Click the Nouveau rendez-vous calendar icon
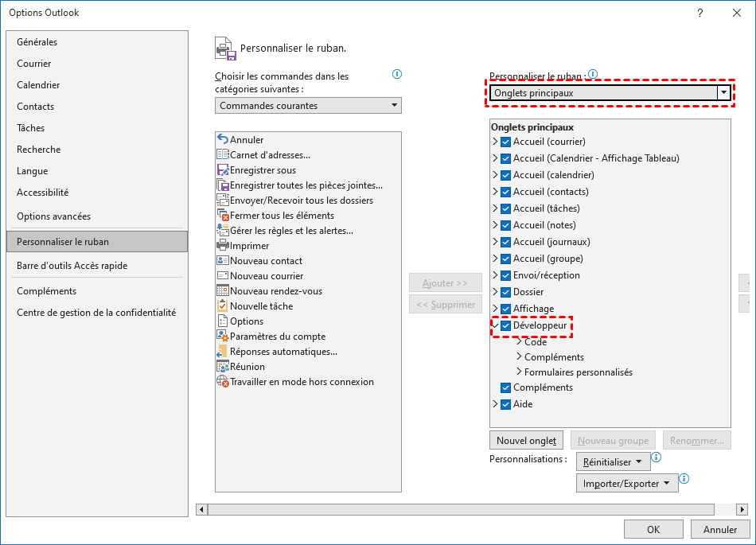The height and width of the screenshot is (545, 756). click(x=223, y=290)
